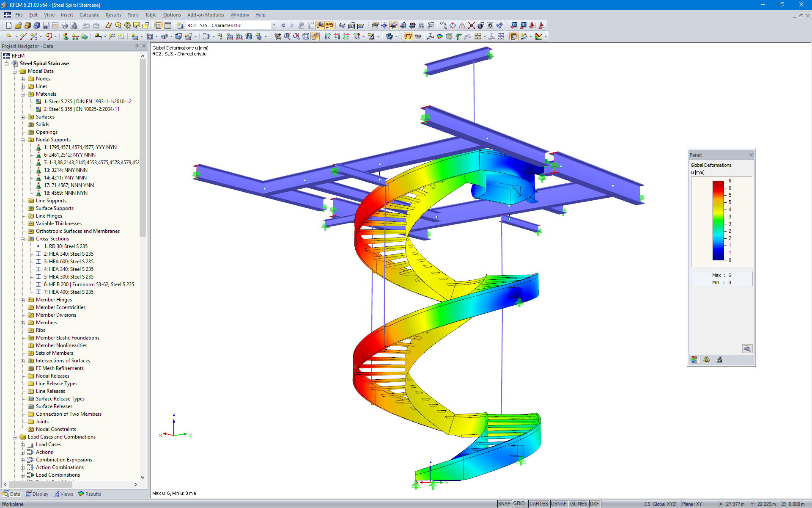This screenshot has height=508, width=812.
Task: Click the new nodal support icon
Action: click(x=66, y=36)
